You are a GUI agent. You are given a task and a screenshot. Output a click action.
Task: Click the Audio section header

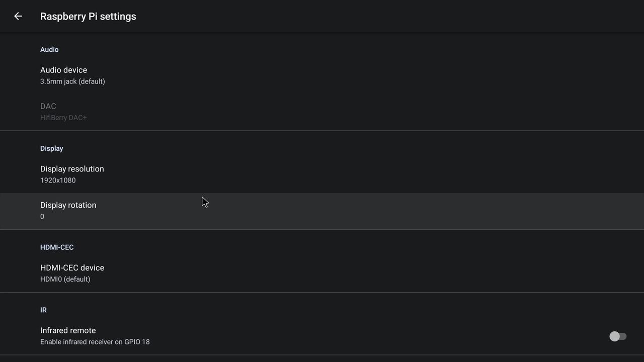pyautogui.click(x=49, y=49)
